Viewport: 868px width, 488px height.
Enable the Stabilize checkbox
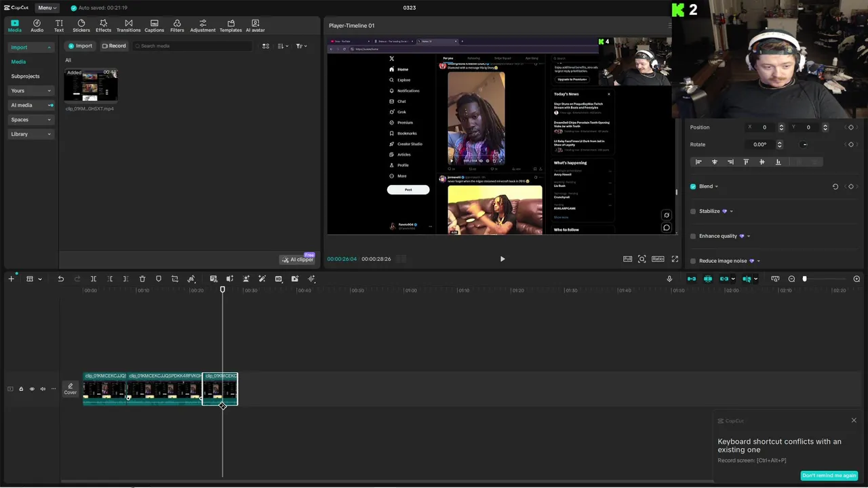click(x=693, y=211)
